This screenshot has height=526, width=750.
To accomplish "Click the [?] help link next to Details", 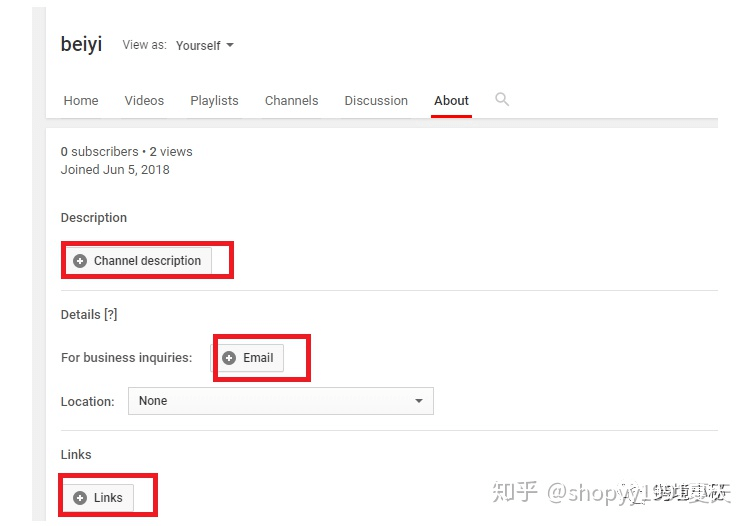I will click(x=110, y=315).
